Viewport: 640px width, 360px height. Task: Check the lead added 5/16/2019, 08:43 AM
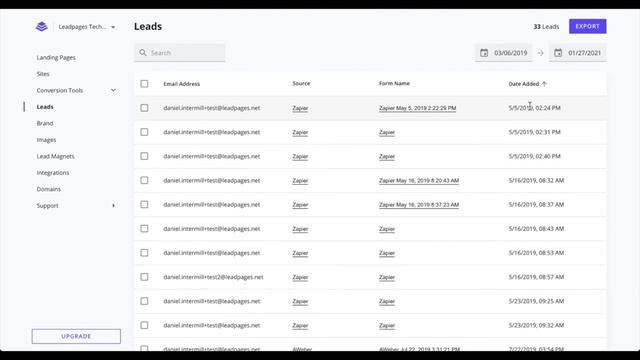tap(144, 229)
